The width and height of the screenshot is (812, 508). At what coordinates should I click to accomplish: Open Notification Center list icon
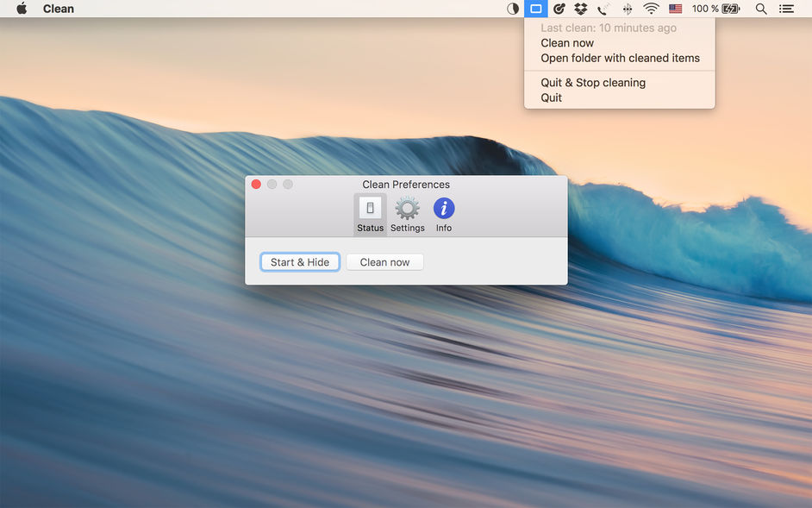[x=786, y=9]
